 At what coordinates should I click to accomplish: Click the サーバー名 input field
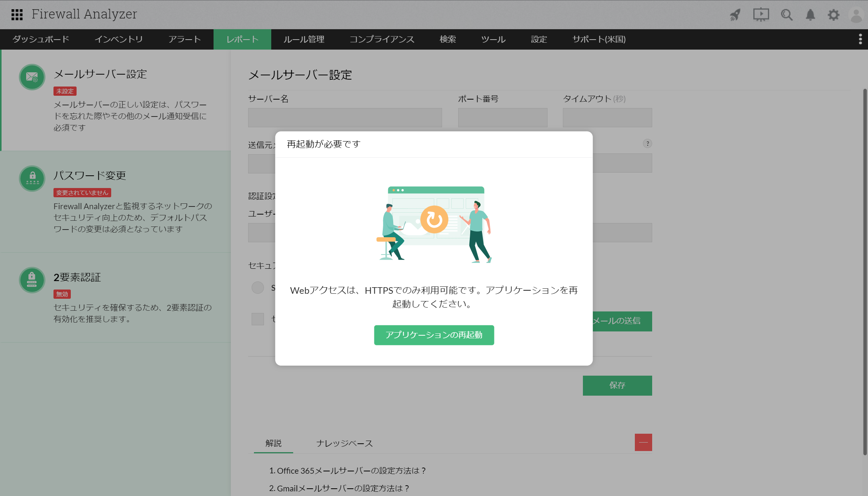coord(345,118)
